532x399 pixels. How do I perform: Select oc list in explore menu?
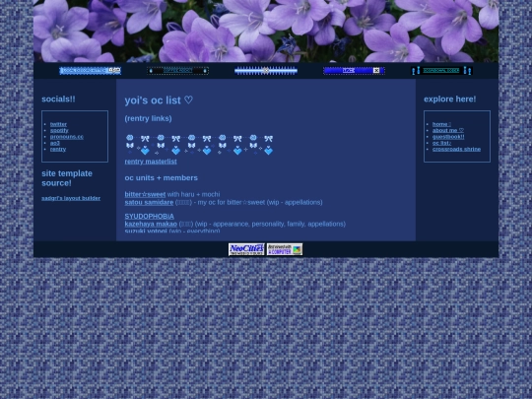441,143
